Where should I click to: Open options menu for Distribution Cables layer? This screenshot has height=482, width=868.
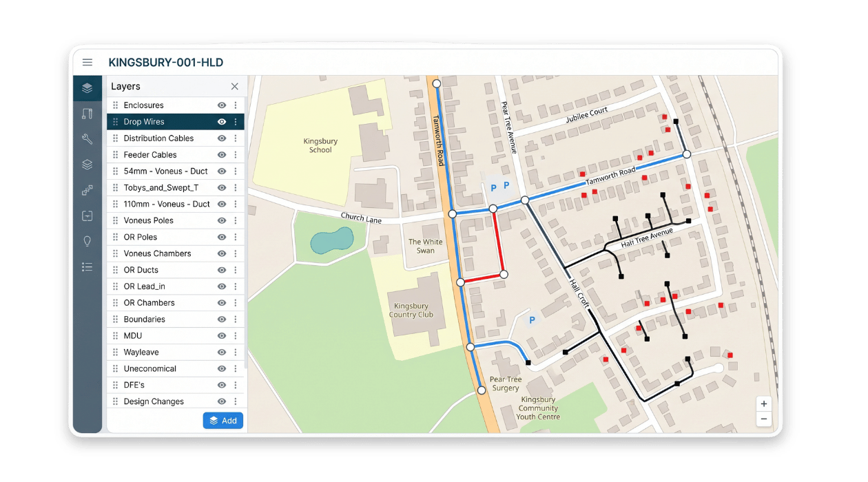click(236, 138)
